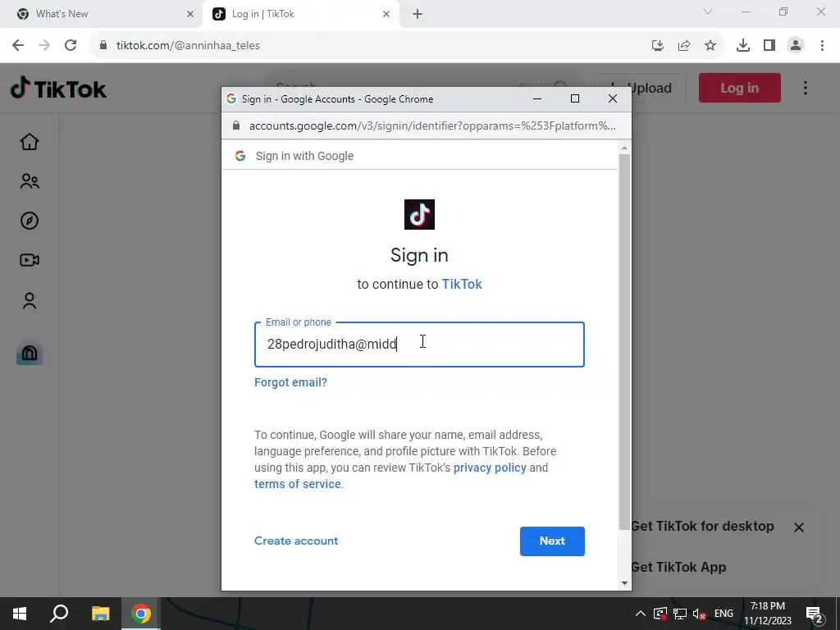Viewport: 840px width, 630px height.
Task: Open the Chrome profile avatar
Action: pyautogui.click(x=796, y=46)
